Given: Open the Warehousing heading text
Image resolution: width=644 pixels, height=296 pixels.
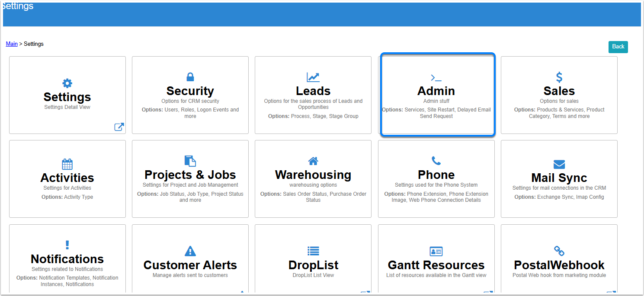Looking at the screenshot, I should (313, 175).
